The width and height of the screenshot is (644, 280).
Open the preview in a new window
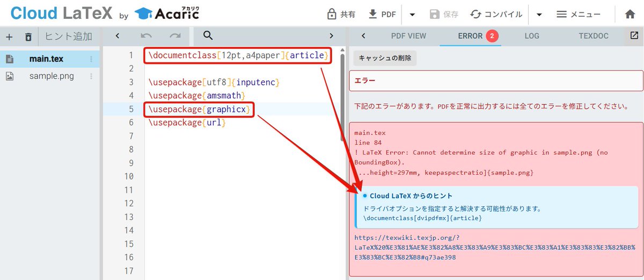tap(634, 36)
